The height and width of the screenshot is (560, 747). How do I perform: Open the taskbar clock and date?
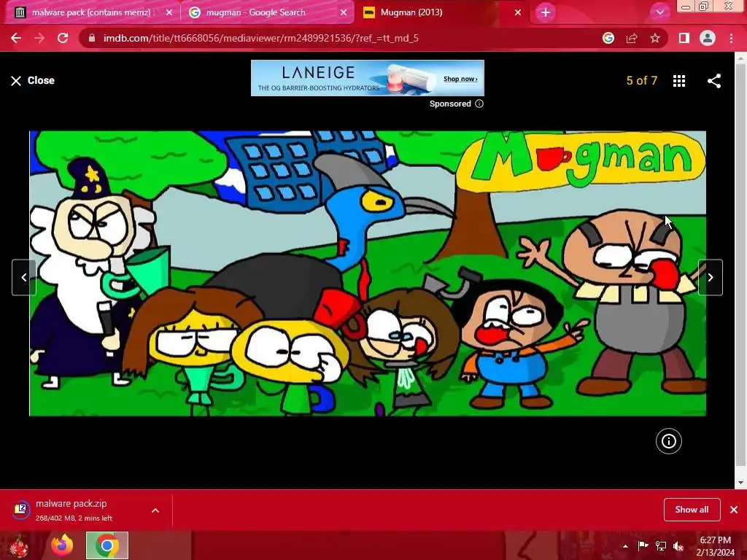coord(716,545)
